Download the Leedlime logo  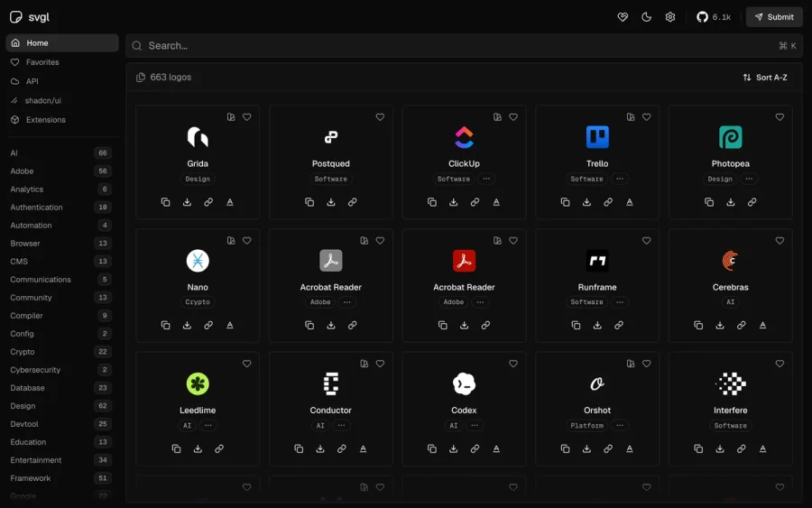click(198, 448)
